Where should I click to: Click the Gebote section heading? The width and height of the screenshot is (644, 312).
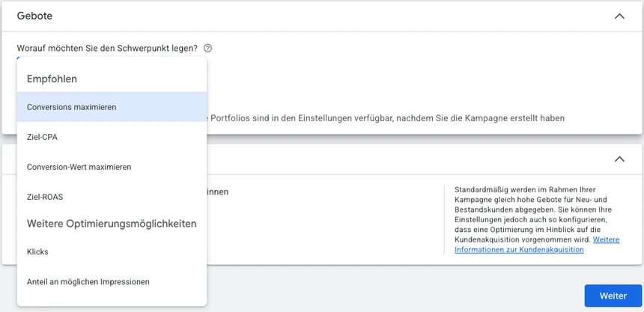pyautogui.click(x=34, y=16)
